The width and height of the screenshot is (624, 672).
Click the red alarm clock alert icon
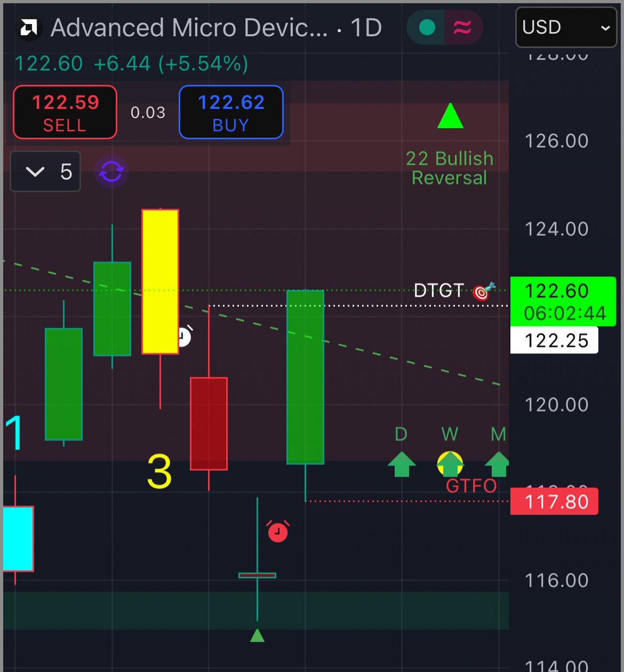[278, 531]
